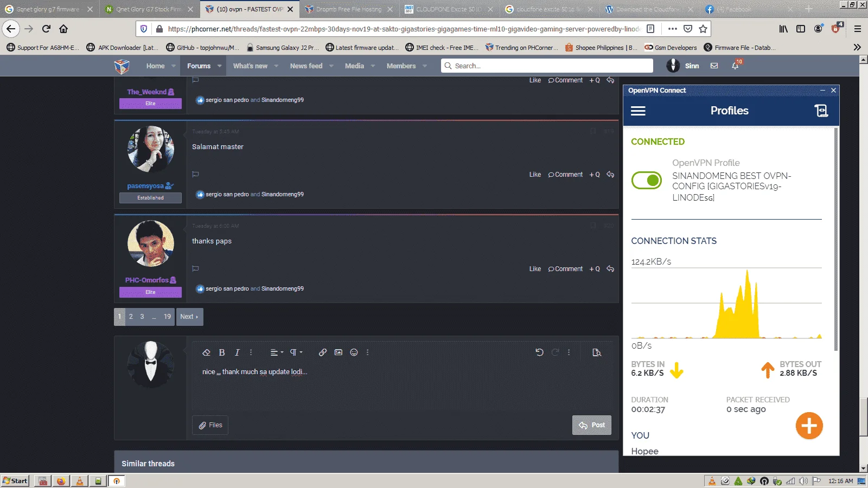This screenshot has width=868, height=488.
Task: Report the 'Salamat master' post flag icon
Action: pyautogui.click(x=195, y=175)
